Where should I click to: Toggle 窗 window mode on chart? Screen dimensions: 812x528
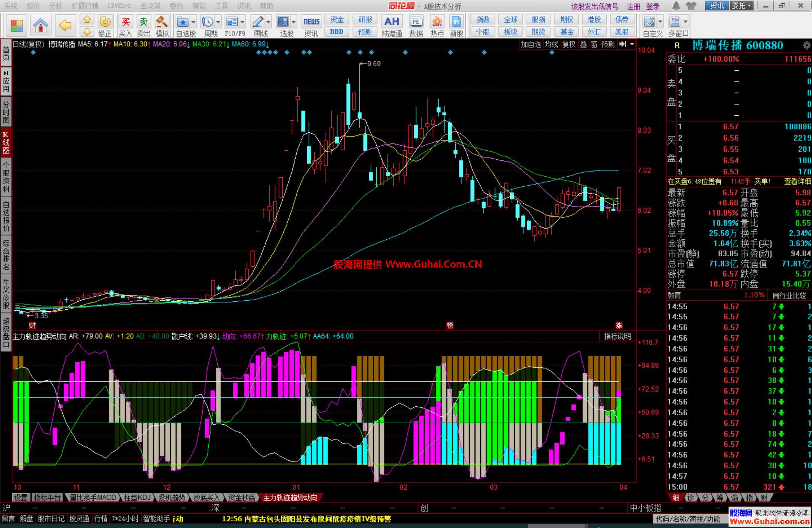pos(594,44)
